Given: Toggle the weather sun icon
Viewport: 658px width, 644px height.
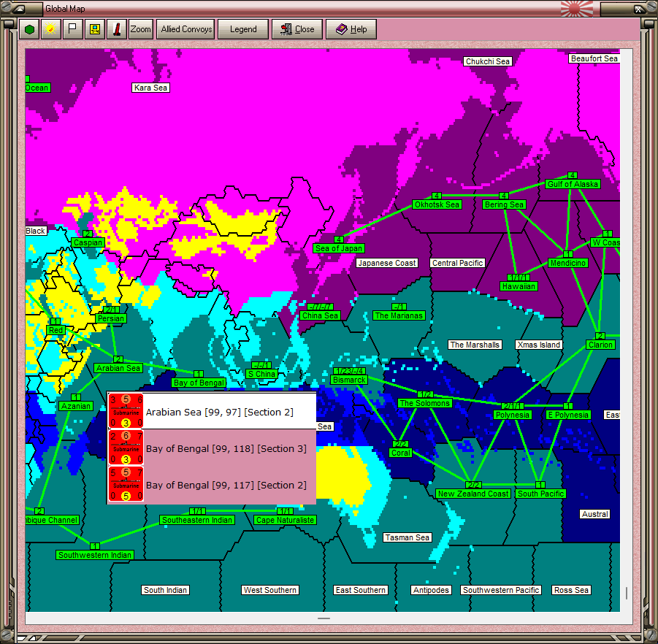Looking at the screenshot, I should 51,29.
